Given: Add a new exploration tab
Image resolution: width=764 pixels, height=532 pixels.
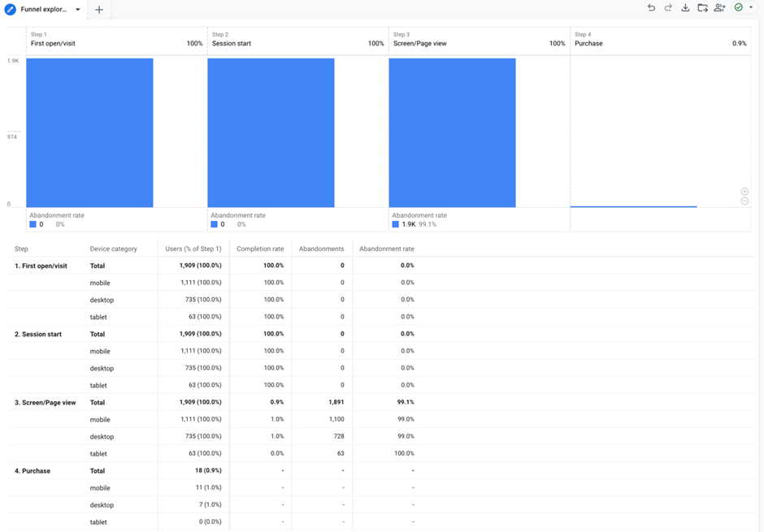Looking at the screenshot, I should 99,10.
